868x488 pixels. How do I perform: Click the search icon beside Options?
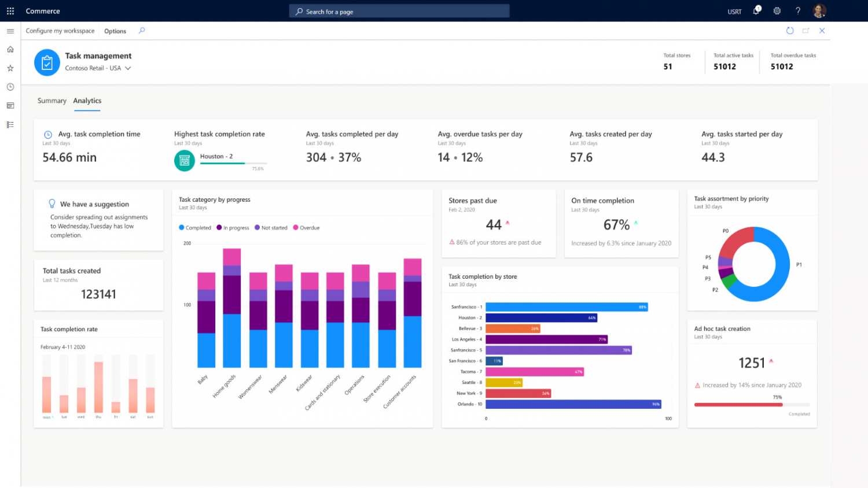click(142, 31)
